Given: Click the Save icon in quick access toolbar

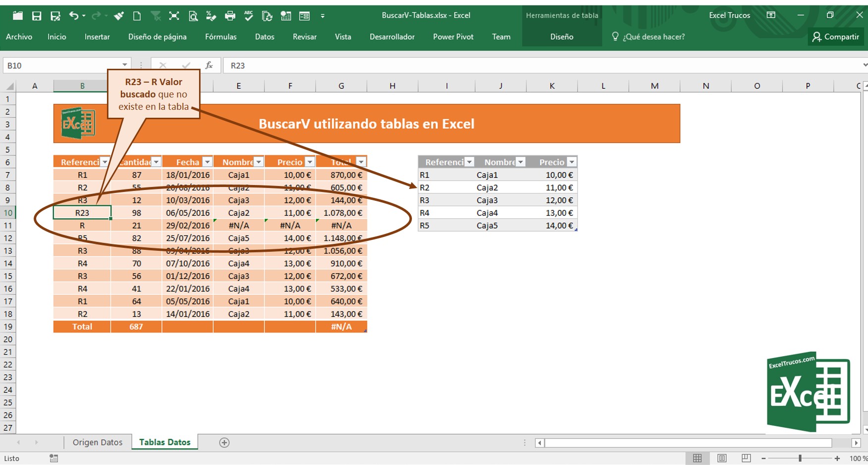Looking at the screenshot, I should pos(37,16).
